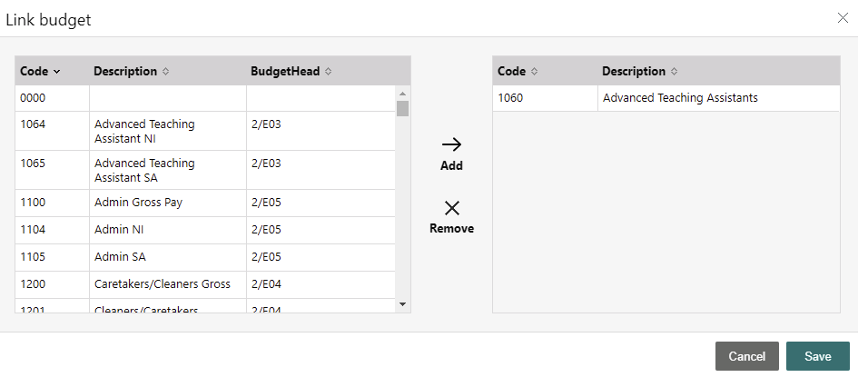Sort right table by Description sort icon

pyautogui.click(x=674, y=72)
